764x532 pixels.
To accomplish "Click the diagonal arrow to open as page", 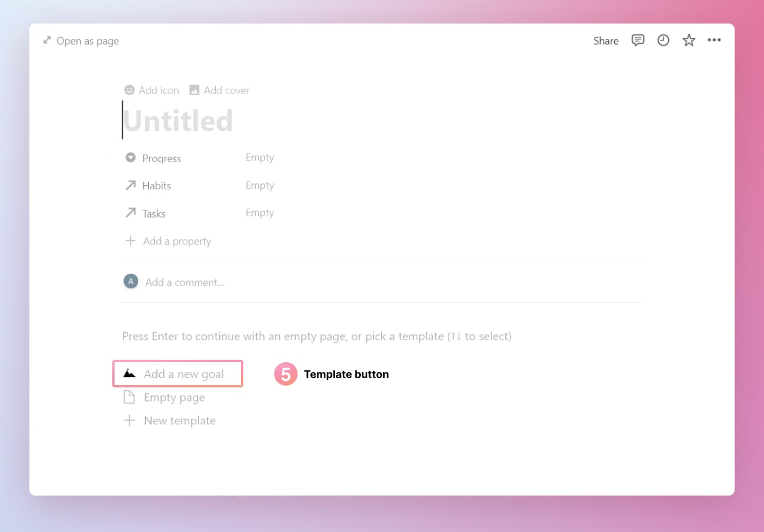I will 47,40.
